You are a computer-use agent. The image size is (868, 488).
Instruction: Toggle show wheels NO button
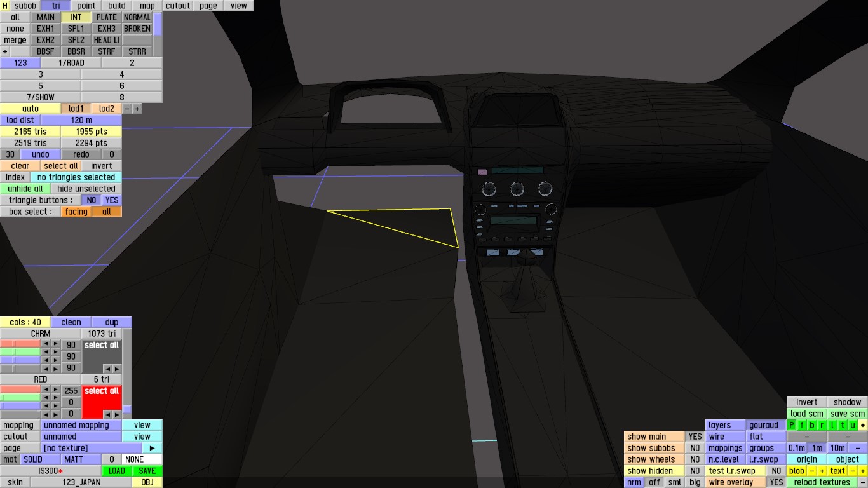(695, 459)
